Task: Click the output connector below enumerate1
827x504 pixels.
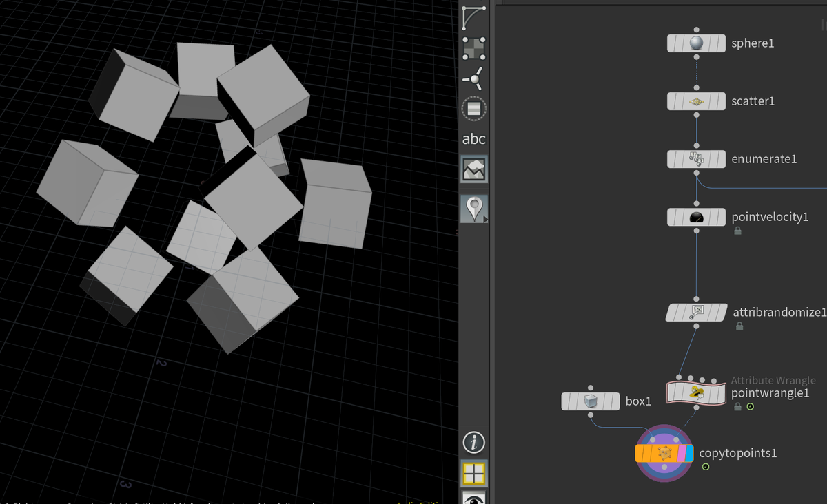Action: point(696,173)
